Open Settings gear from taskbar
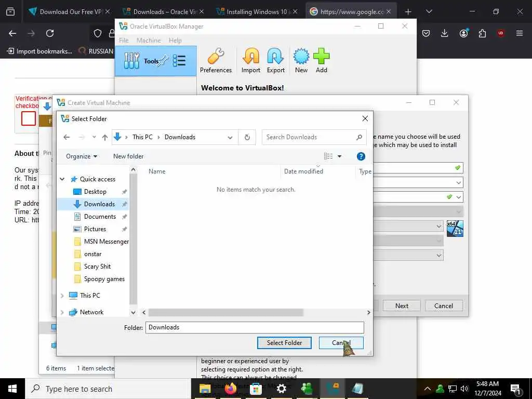The width and height of the screenshot is (532, 399). click(x=281, y=389)
